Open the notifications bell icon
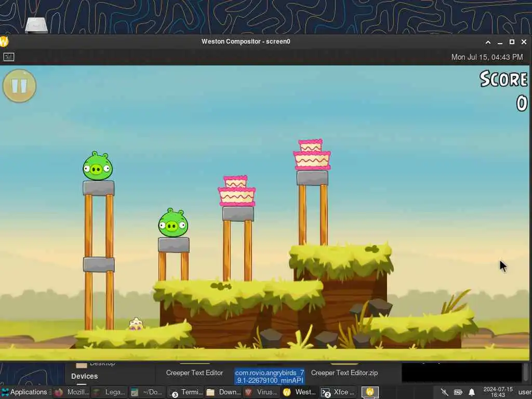Viewport: 532px width, 399px height. (472, 392)
